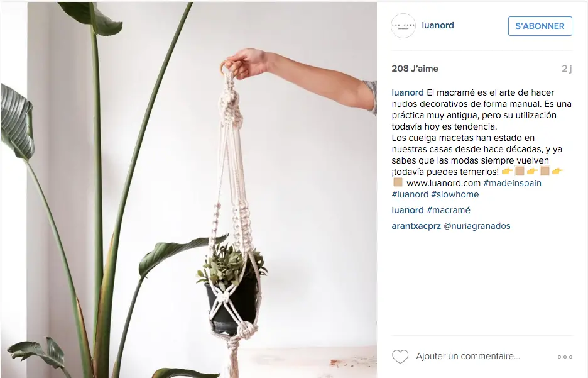
Task: Open the three-dot more options menu
Action: (565, 357)
